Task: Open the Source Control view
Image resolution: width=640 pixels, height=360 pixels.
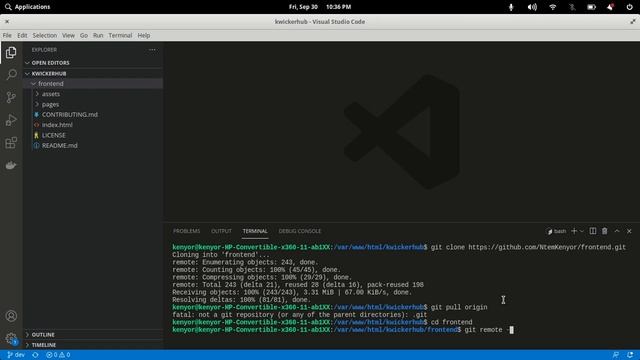Action: [11, 97]
